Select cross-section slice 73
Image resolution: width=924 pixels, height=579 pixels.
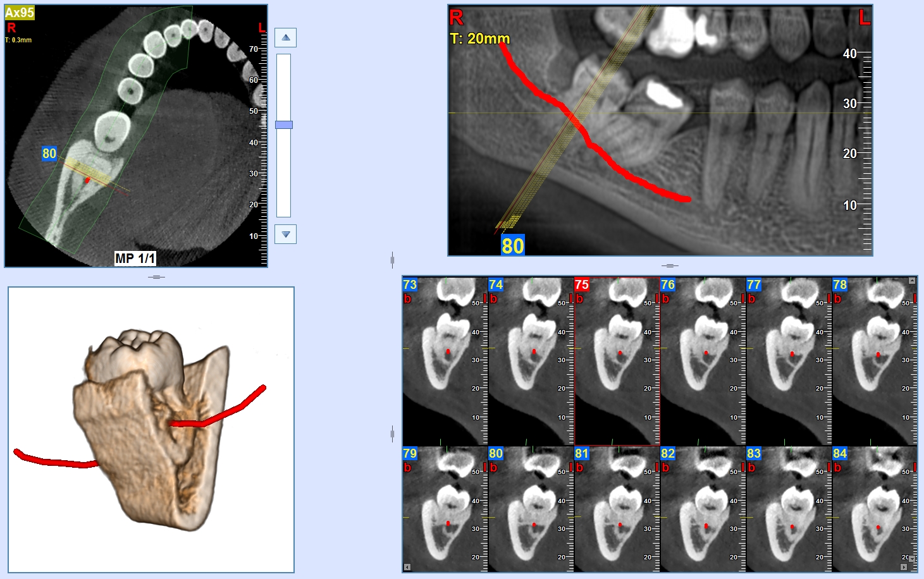pos(445,360)
